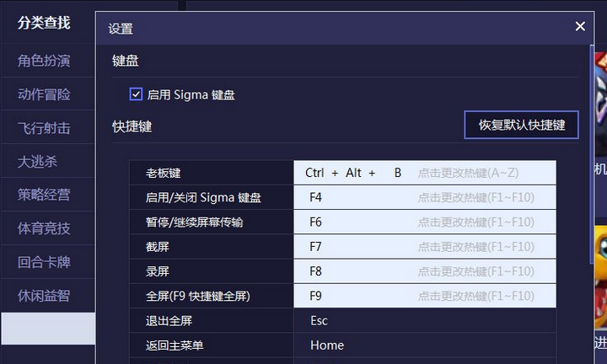Edit the F4 Sigma 键盘 hotkey field

[x=425, y=197]
